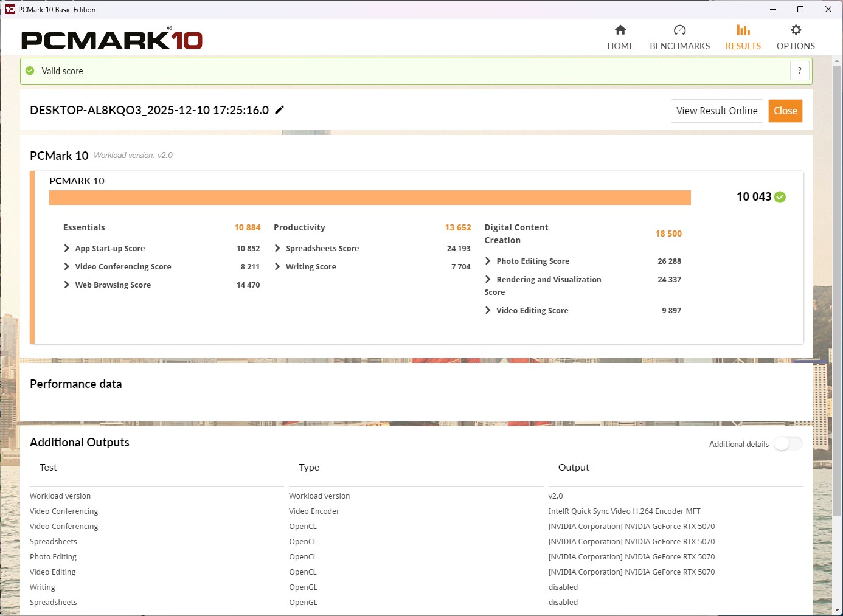Image resolution: width=843 pixels, height=616 pixels.
Task: Expand Spreadsheets Score breakdown
Action: [277, 248]
